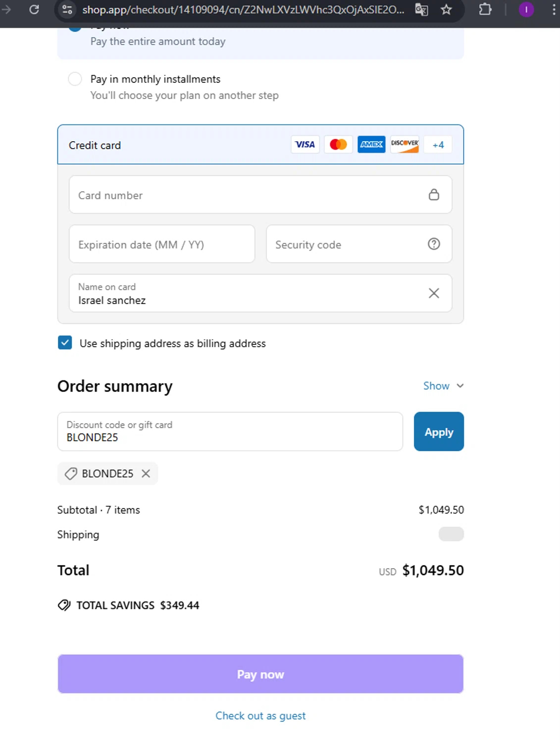The width and height of the screenshot is (560, 743).
Task: Open the browser extensions puzzle icon
Action: point(485,9)
